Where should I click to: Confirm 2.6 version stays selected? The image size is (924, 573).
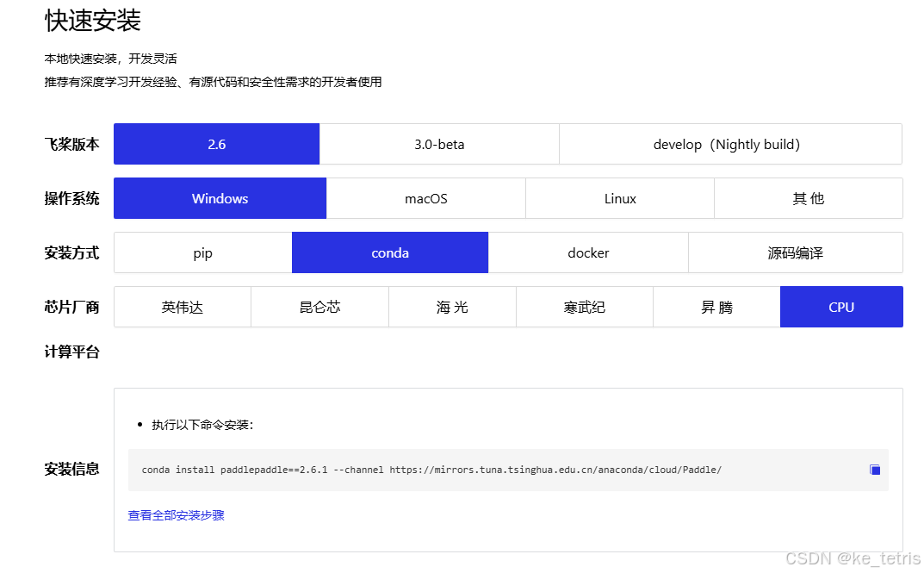[216, 144]
